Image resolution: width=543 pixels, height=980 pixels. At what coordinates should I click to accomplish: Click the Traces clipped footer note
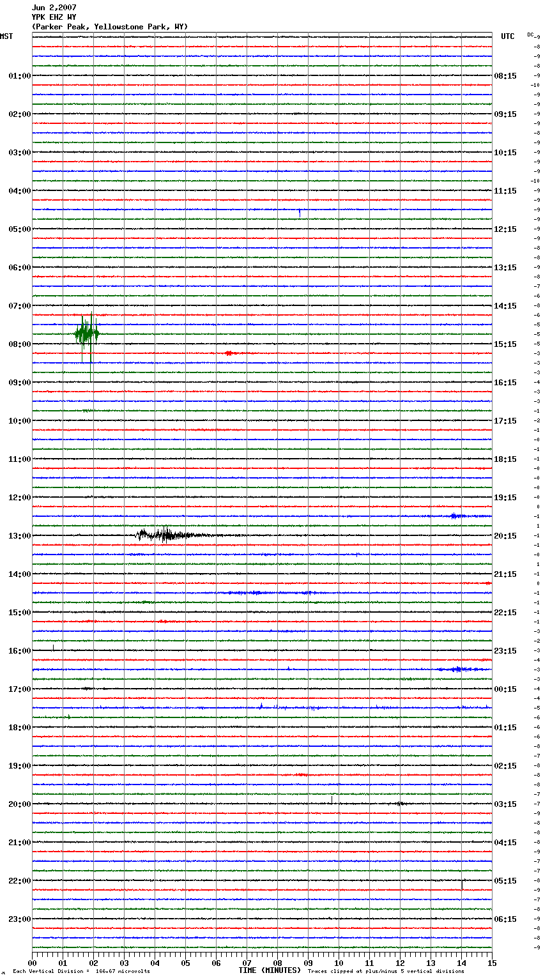tap(386, 972)
